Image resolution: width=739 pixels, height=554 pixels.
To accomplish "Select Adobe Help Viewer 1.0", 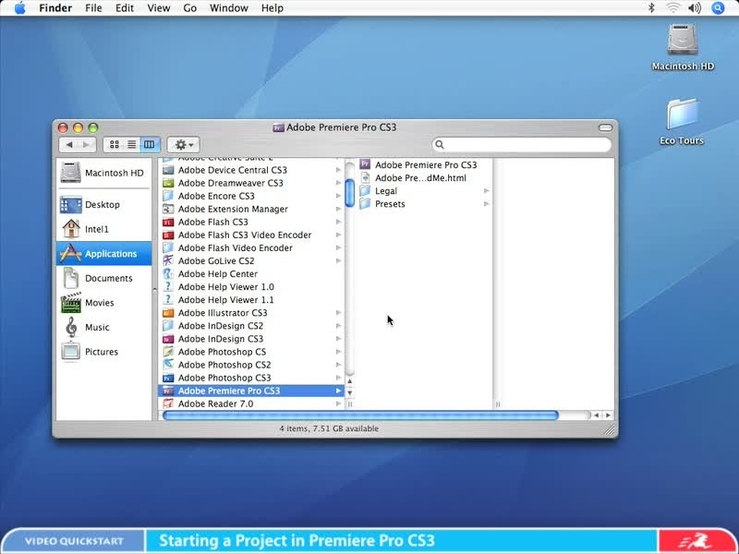I will [252, 287].
